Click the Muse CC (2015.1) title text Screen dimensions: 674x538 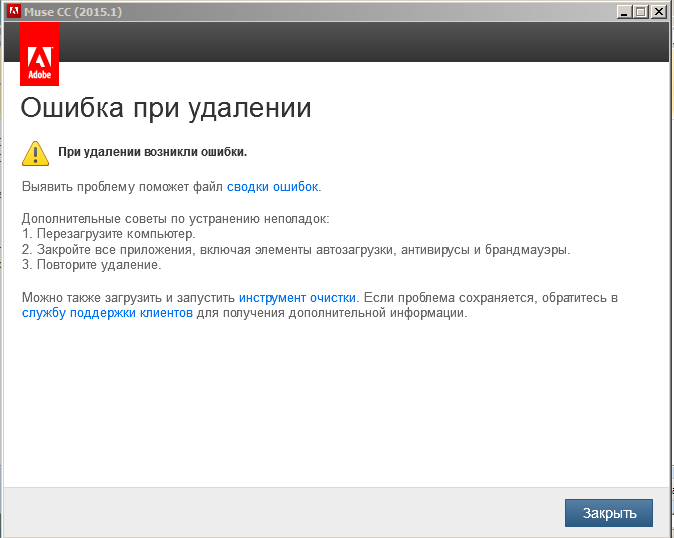[x=73, y=12]
